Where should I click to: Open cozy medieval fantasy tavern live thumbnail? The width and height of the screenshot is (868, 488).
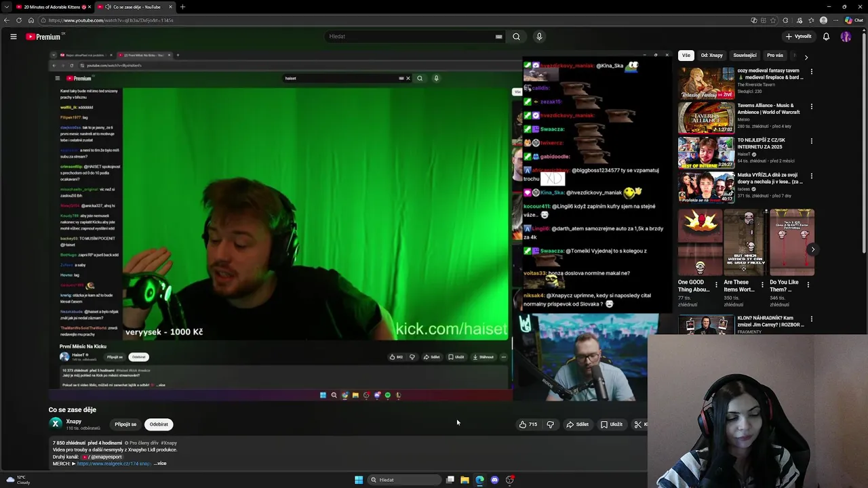pos(706,83)
